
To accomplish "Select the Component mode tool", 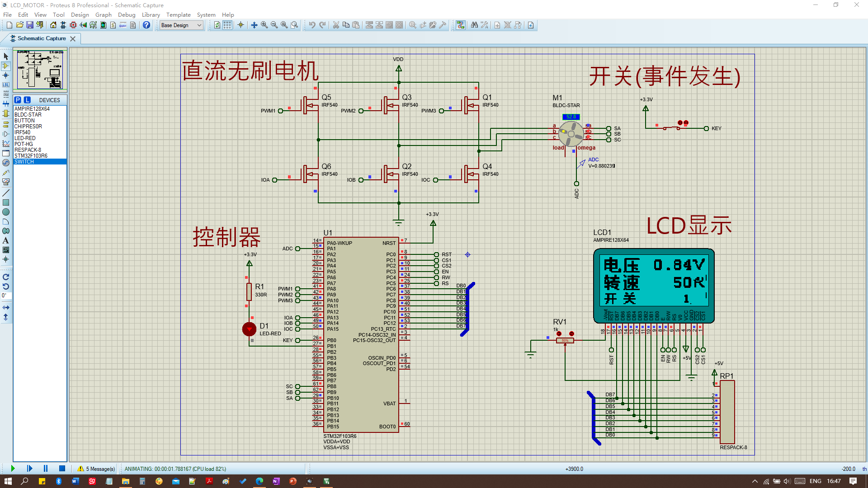I will tap(6, 66).
